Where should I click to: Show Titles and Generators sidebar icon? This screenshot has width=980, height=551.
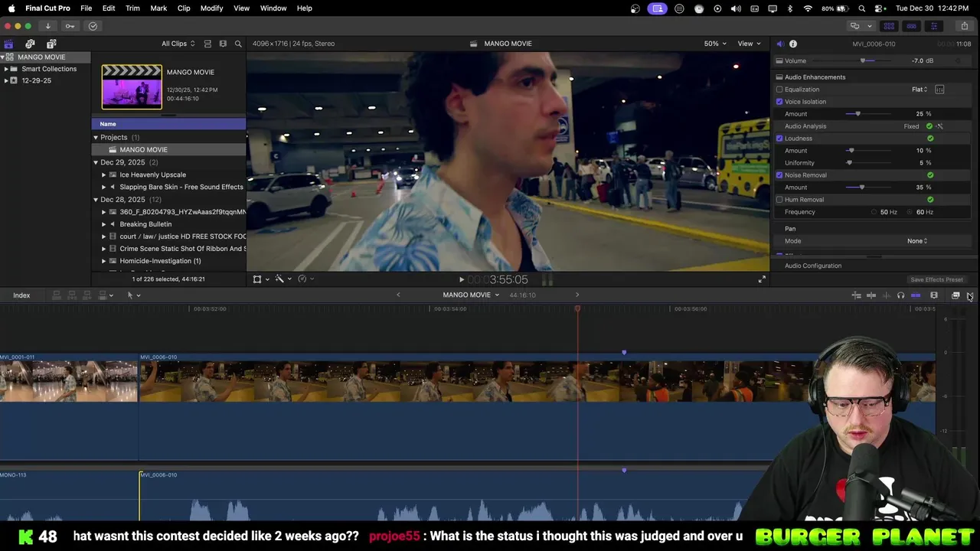[x=51, y=44]
